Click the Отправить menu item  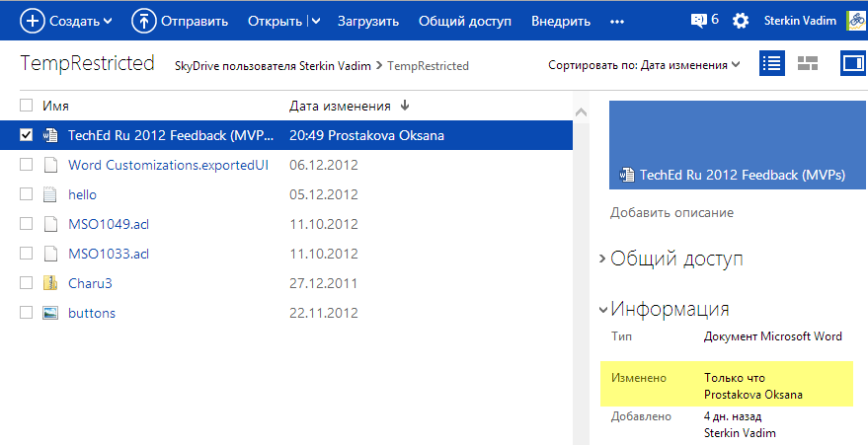pos(195,22)
